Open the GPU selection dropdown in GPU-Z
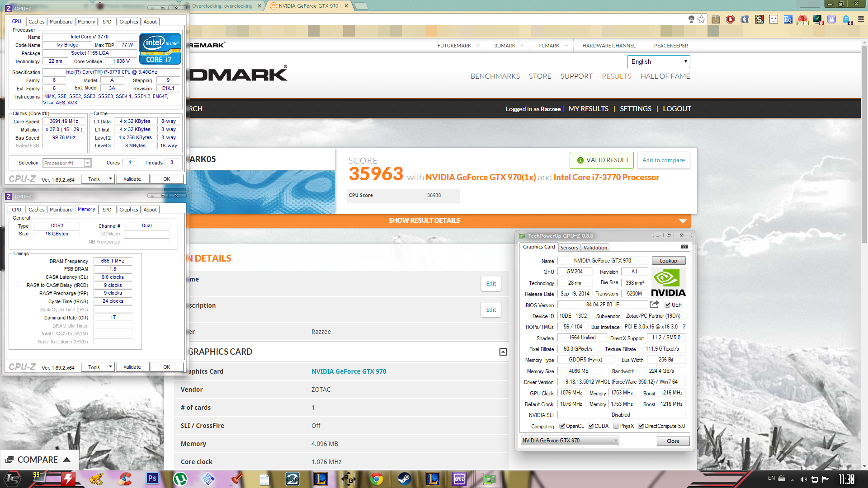This screenshot has height=488, width=868. point(570,441)
